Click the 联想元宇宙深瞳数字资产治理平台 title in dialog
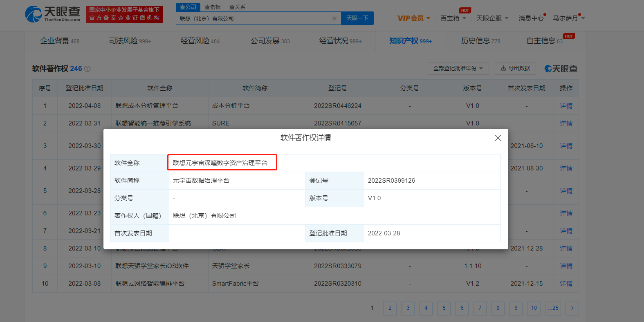This screenshot has height=322, width=644. pos(220,163)
